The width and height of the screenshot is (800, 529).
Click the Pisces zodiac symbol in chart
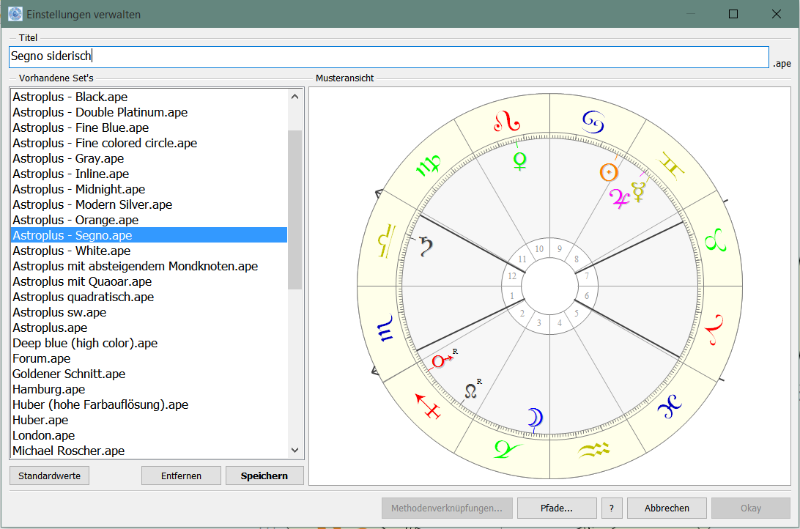tap(670, 406)
